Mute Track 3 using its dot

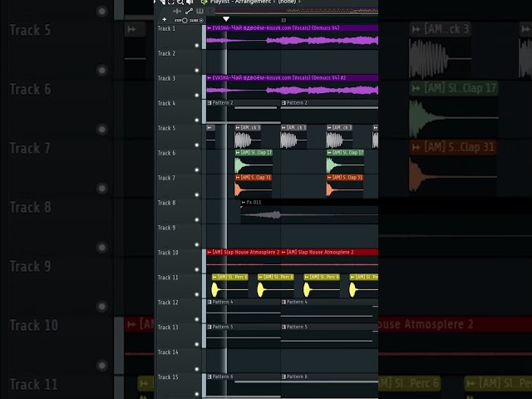pos(197,95)
